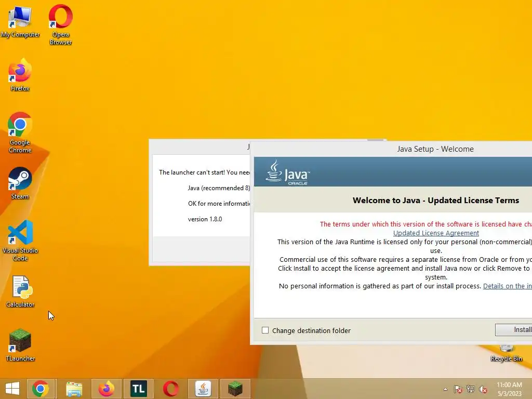Click 'version 1.8.0' text in launcher dialog
This screenshot has height=399, width=532.
pos(205,219)
